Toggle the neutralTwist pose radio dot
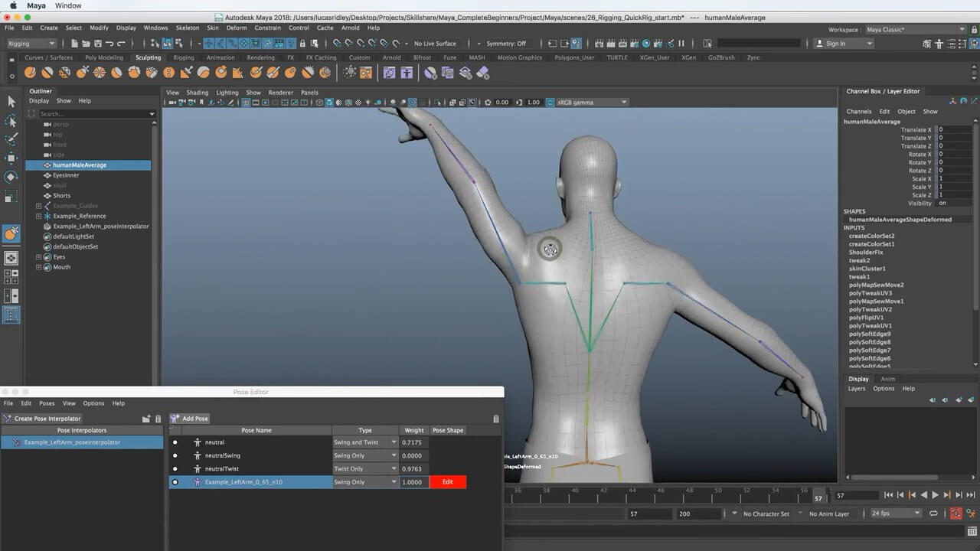980x551 pixels. (x=175, y=468)
